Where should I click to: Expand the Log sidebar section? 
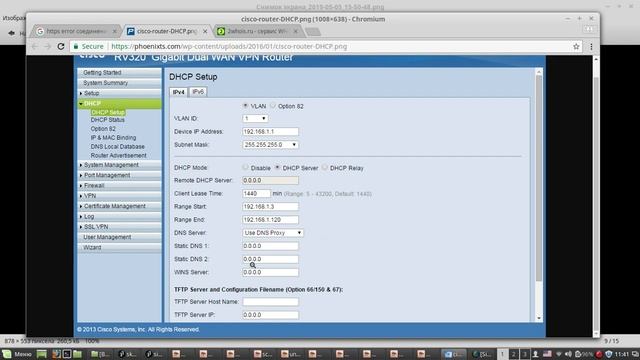point(120,216)
